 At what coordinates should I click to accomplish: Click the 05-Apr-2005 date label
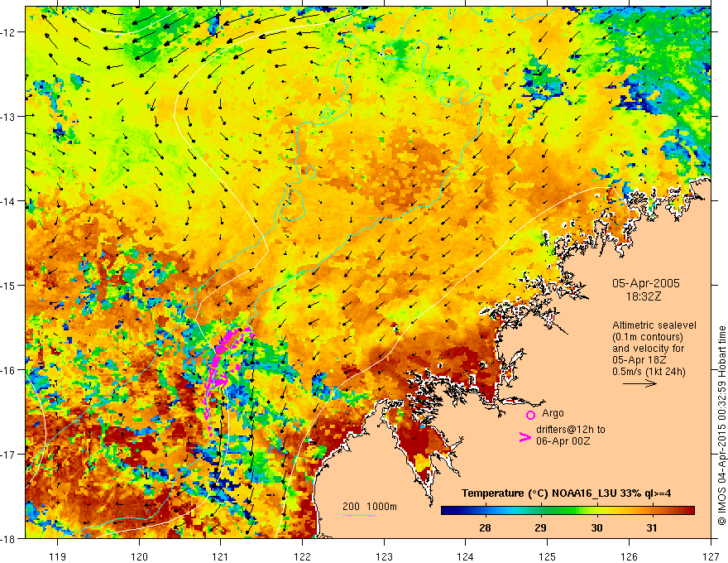[646, 283]
